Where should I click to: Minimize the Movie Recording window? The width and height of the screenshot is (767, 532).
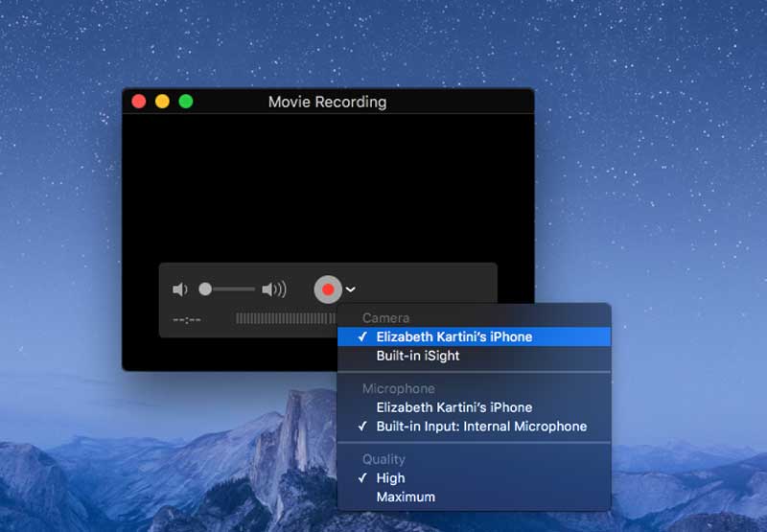(162, 102)
